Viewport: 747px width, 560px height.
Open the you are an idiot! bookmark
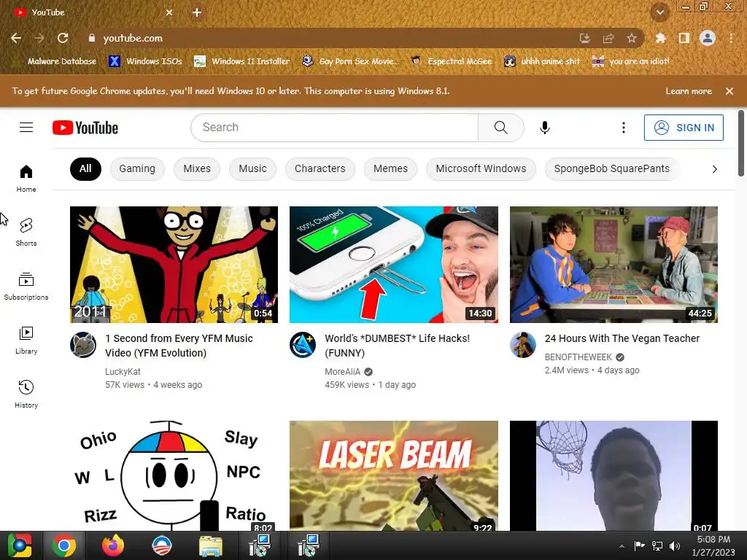pos(631,61)
